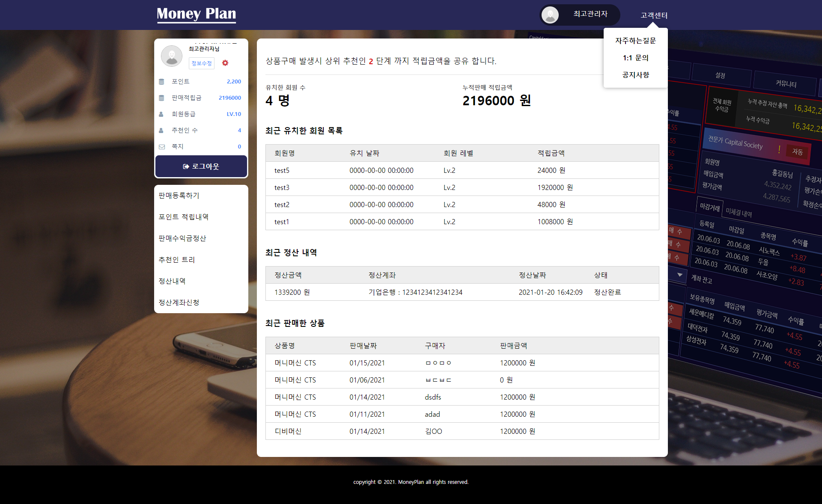Select 공지사항 from the dropdown

(635, 75)
